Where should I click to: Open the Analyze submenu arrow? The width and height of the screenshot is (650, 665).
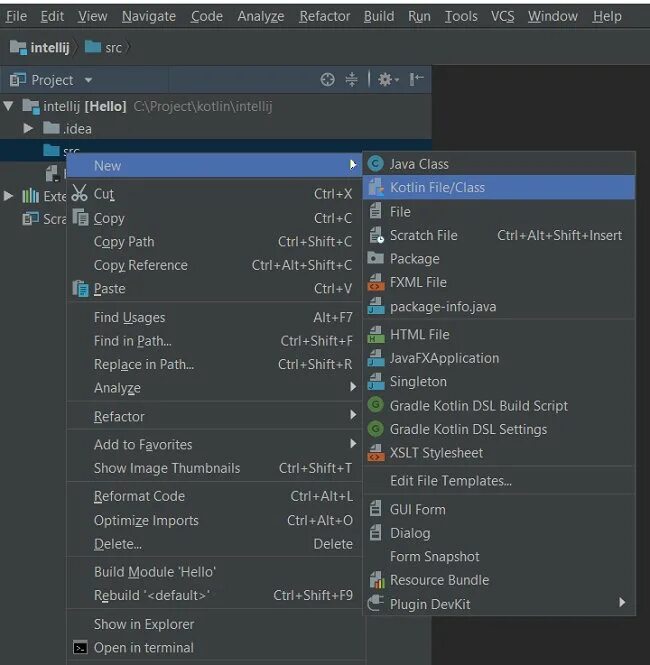click(353, 387)
